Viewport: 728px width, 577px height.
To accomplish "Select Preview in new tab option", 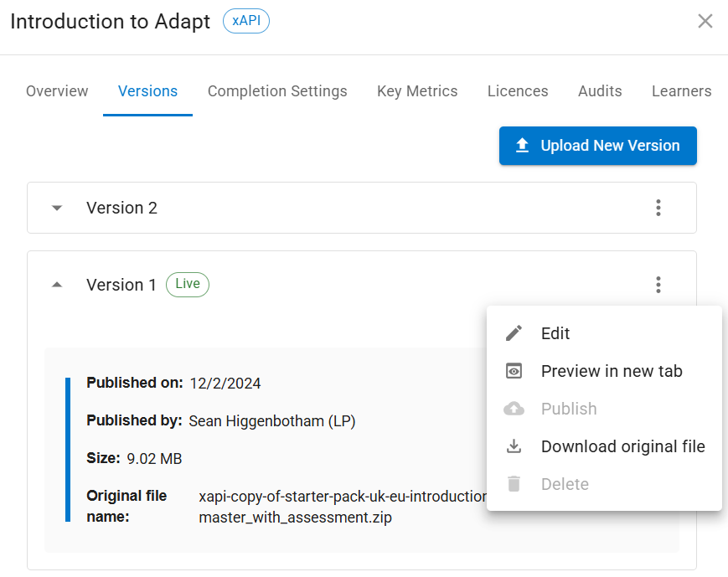I will [612, 371].
